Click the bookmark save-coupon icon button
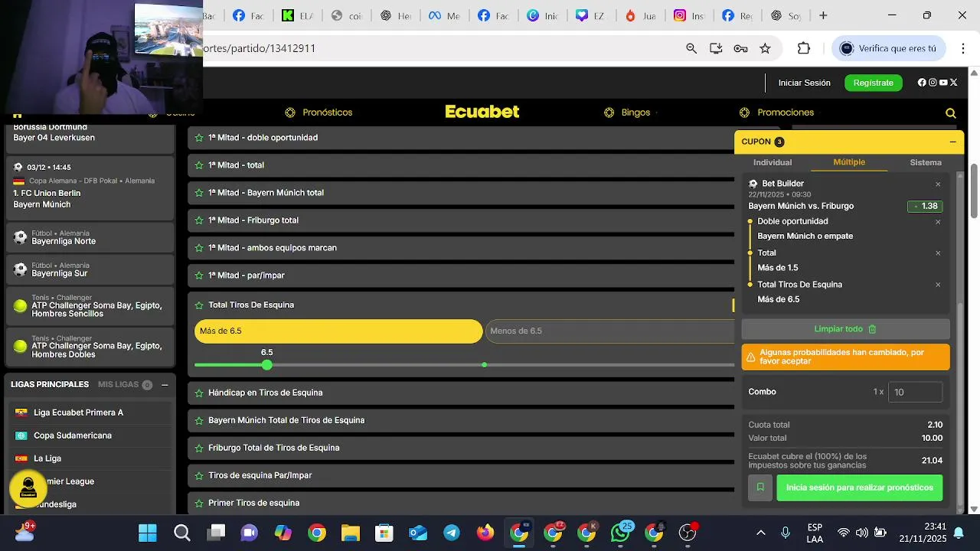 [760, 487]
